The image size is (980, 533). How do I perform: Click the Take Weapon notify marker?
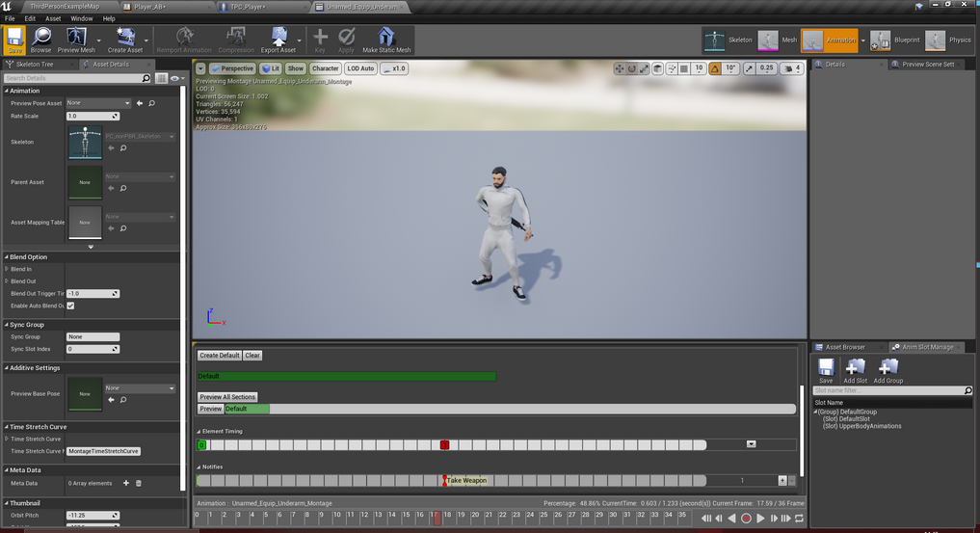tap(465, 481)
